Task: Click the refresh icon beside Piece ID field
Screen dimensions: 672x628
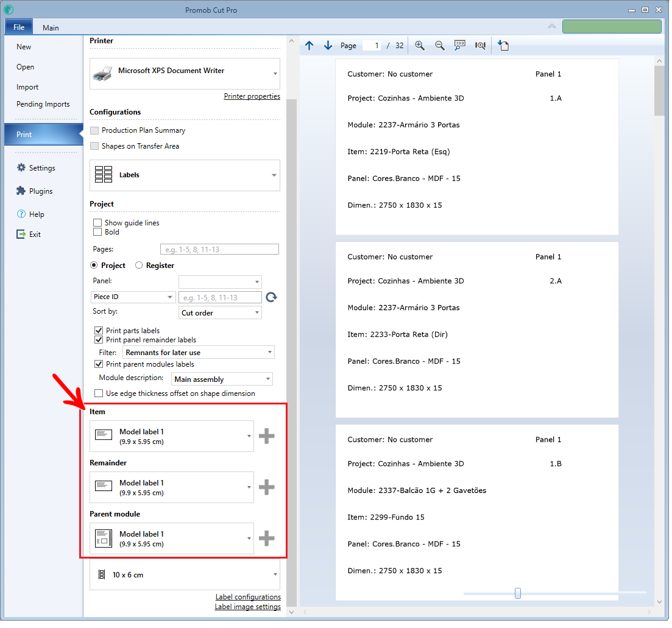Action: tap(272, 297)
